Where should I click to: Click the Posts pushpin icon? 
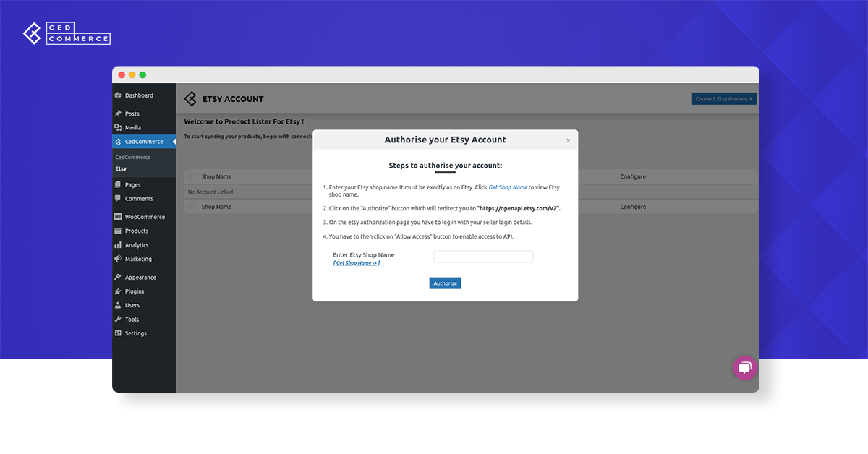118,113
